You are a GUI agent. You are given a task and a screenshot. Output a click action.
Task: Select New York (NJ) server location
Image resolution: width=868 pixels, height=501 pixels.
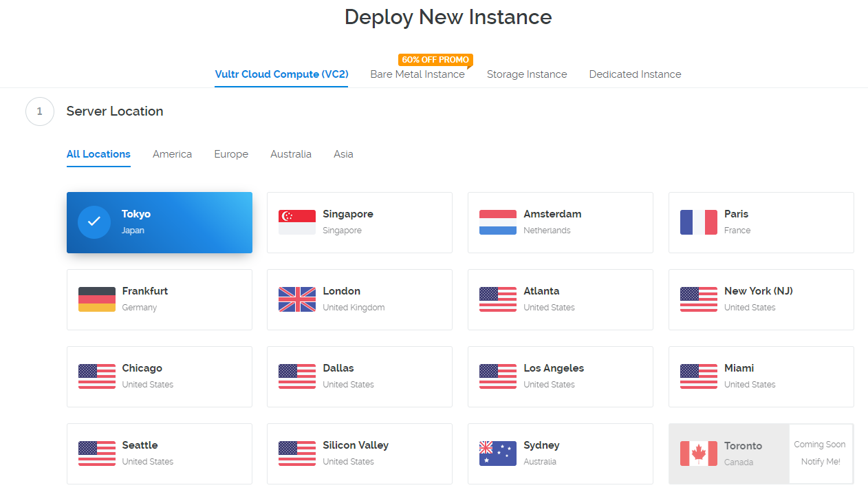click(x=761, y=299)
